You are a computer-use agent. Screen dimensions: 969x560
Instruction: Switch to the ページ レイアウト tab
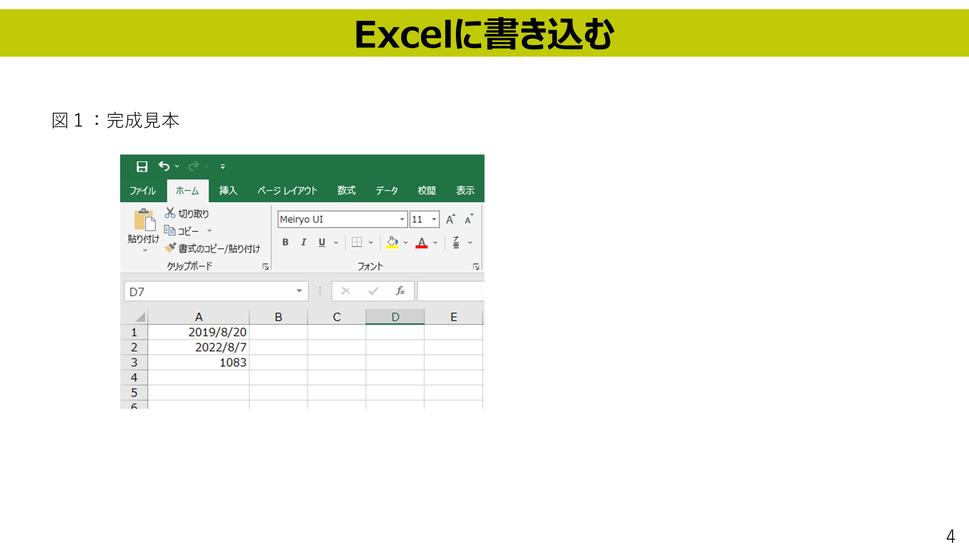coord(287,191)
